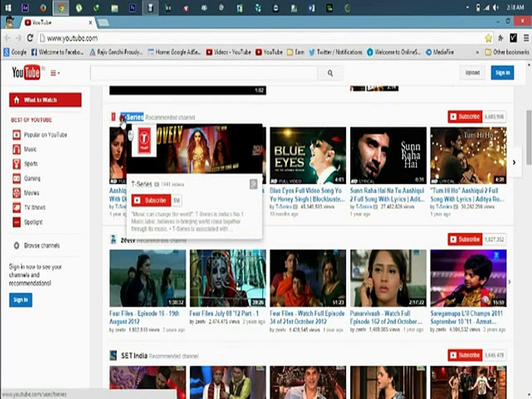The image size is (532, 399).
Task: Open Fear Files July 08 '12 Part - 1 link
Action: click(224, 314)
